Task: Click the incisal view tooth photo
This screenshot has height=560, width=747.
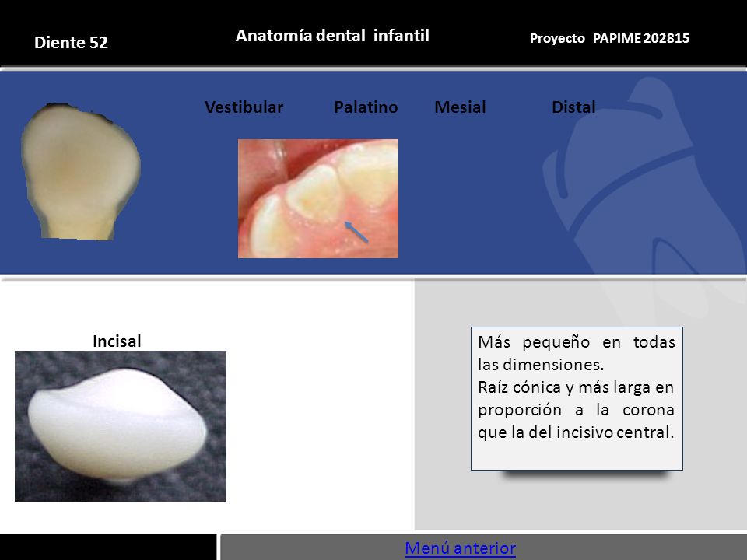Action: coord(121,426)
